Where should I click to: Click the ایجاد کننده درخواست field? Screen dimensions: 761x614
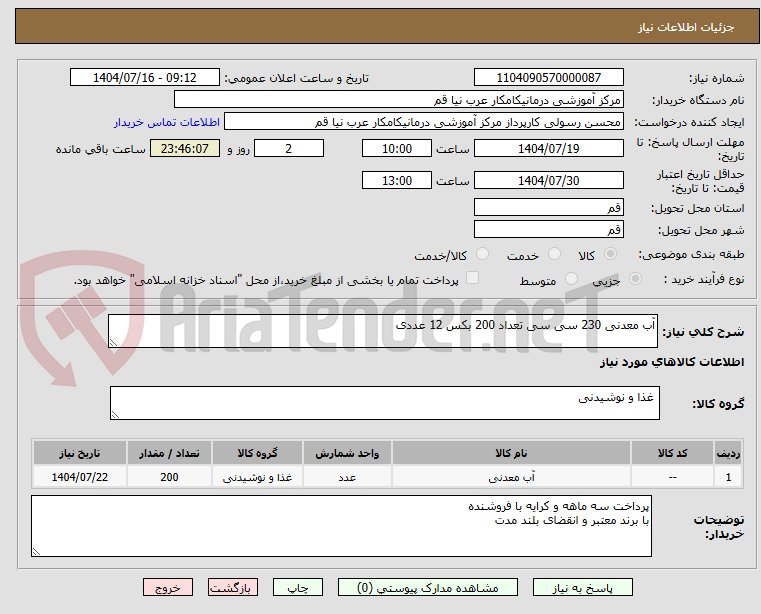(424, 122)
